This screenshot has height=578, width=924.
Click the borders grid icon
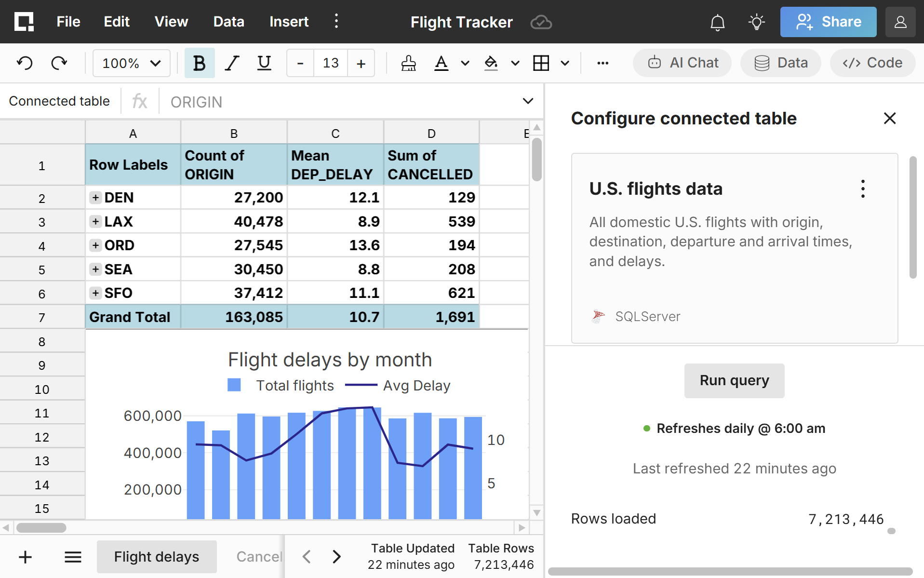click(x=541, y=63)
